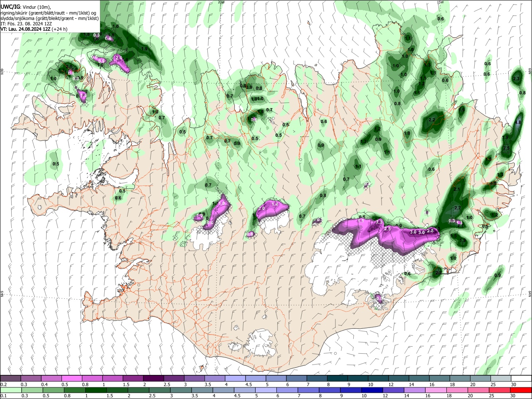Select the deep blue rain swatch between 10 and 12
The width and height of the screenshot is (532, 399).
tap(372, 390)
